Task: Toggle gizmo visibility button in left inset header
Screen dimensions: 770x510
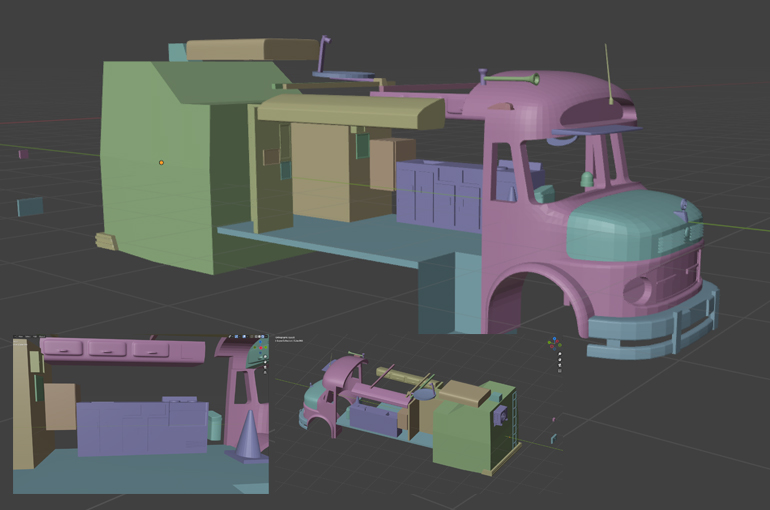Action: click(x=237, y=336)
